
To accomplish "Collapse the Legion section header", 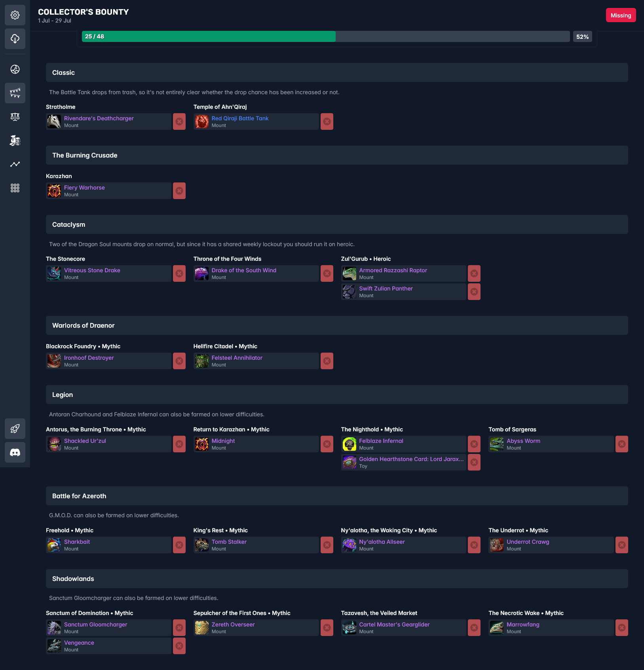I will click(337, 395).
